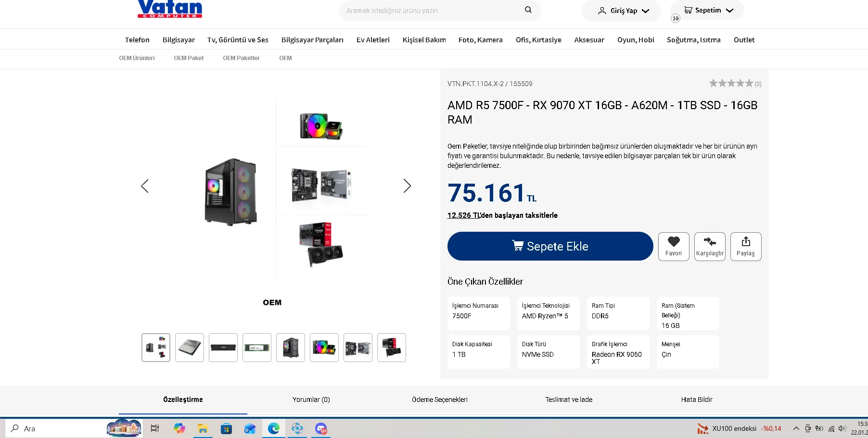Select the motherboard thumbnail
The height and width of the screenshot is (438, 868).
(x=358, y=348)
